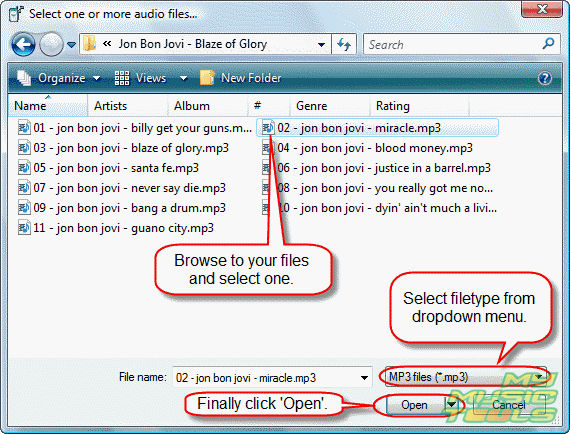
Task: Select 03 - blaze of glory.mp3
Action: pos(124,148)
